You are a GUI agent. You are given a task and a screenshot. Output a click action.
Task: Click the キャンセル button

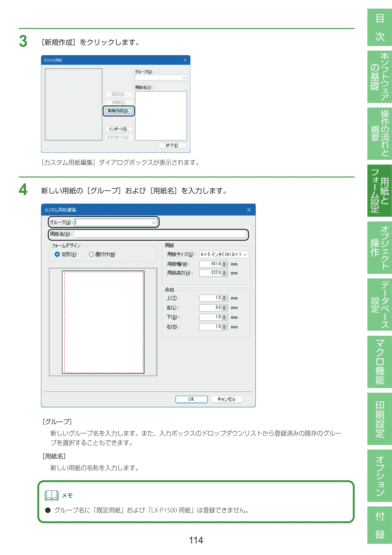click(227, 399)
